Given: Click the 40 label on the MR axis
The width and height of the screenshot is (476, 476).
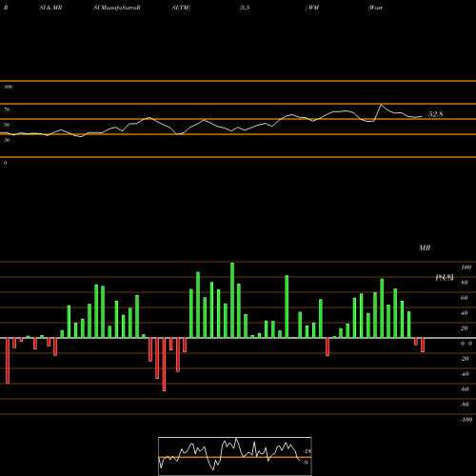Looking at the screenshot, I should click(x=465, y=313).
